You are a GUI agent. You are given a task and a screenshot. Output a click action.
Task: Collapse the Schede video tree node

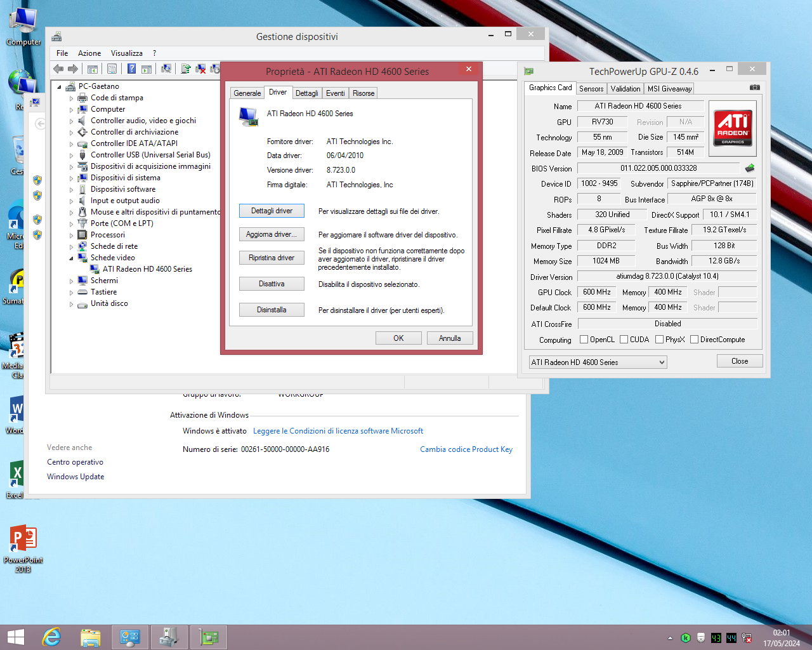[71, 258]
